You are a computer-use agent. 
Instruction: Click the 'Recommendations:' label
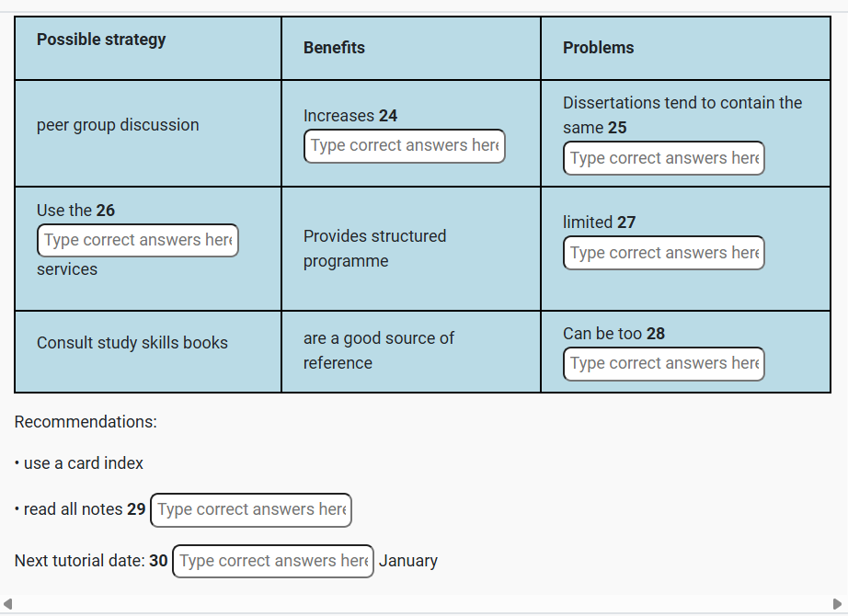(86, 422)
